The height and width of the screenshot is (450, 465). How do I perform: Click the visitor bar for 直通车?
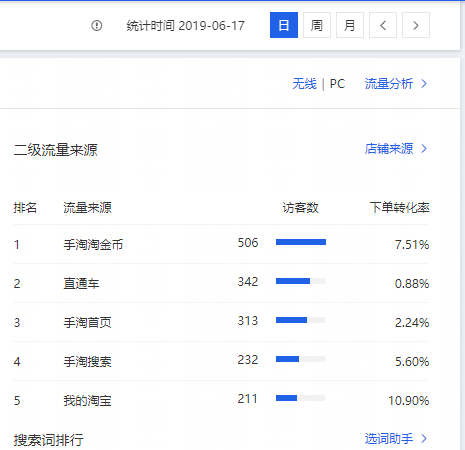301,281
